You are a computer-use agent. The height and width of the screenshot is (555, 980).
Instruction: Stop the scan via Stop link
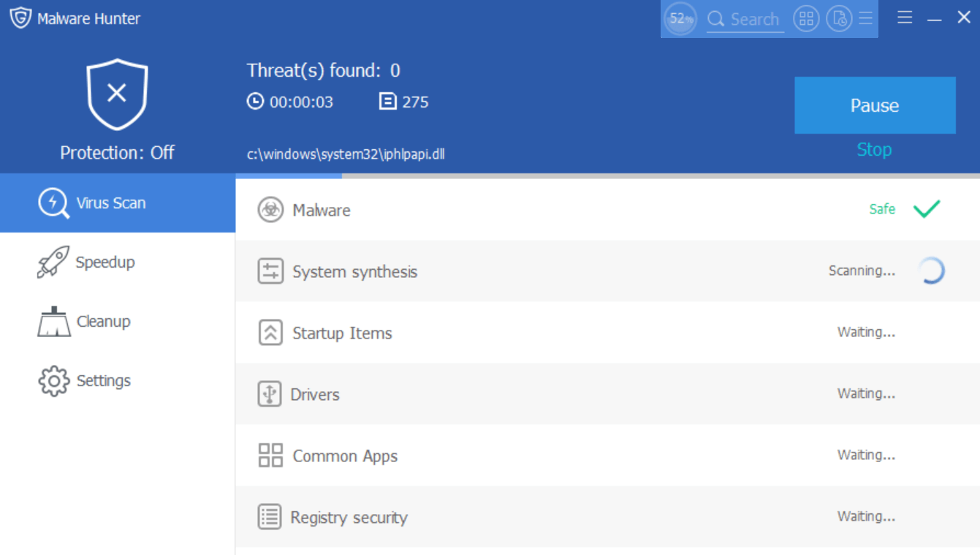874,150
